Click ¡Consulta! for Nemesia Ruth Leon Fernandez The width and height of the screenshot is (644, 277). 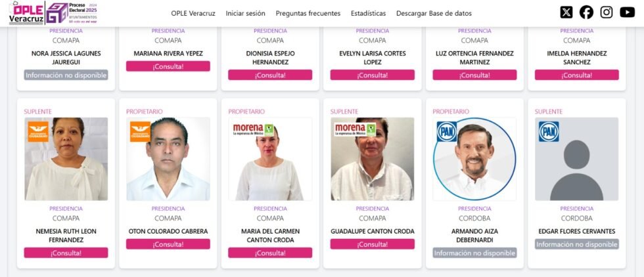(x=66, y=253)
